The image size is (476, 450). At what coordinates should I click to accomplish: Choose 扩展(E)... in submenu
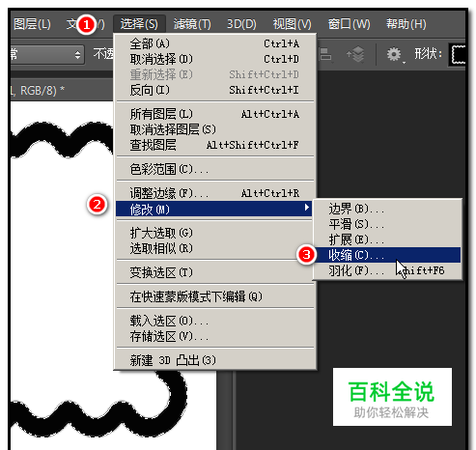[387, 239]
